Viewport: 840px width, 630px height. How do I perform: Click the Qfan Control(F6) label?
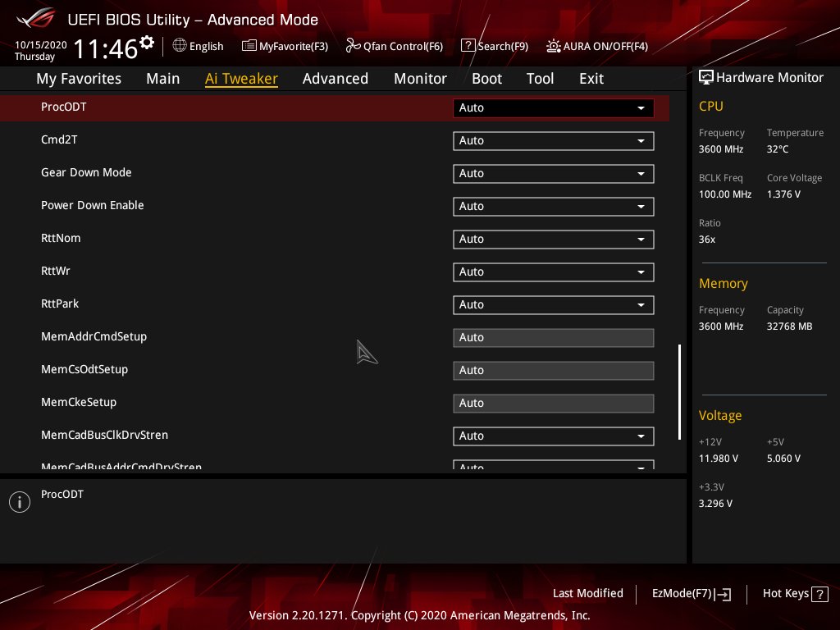(403, 46)
